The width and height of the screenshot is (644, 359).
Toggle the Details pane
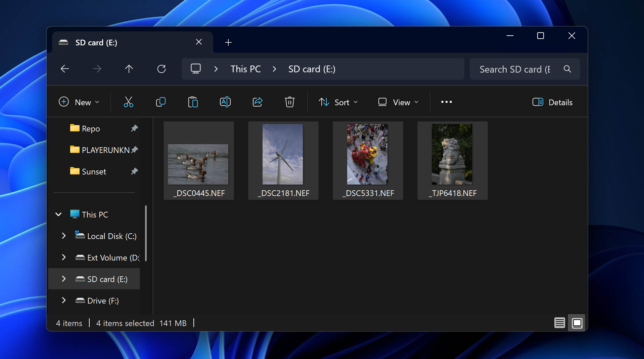(552, 102)
